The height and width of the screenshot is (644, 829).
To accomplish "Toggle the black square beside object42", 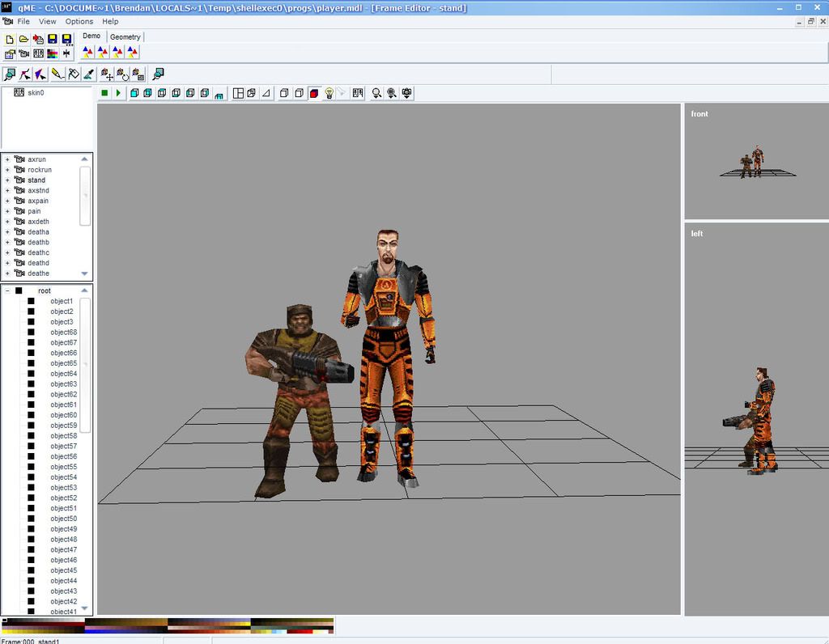I will pyautogui.click(x=32, y=601).
